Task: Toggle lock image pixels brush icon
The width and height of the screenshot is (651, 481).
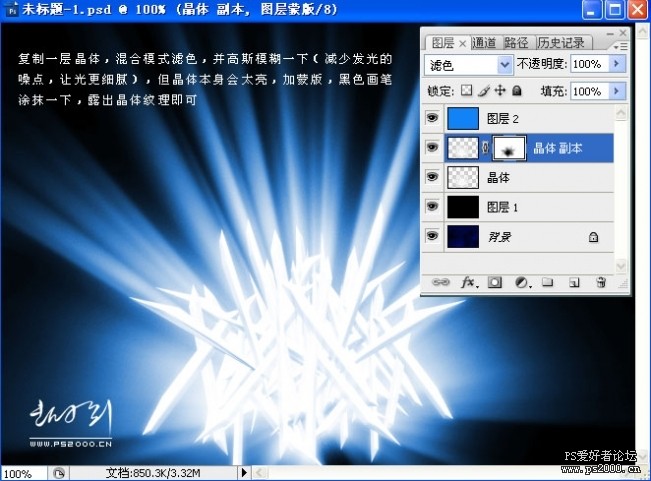Action: tap(483, 90)
